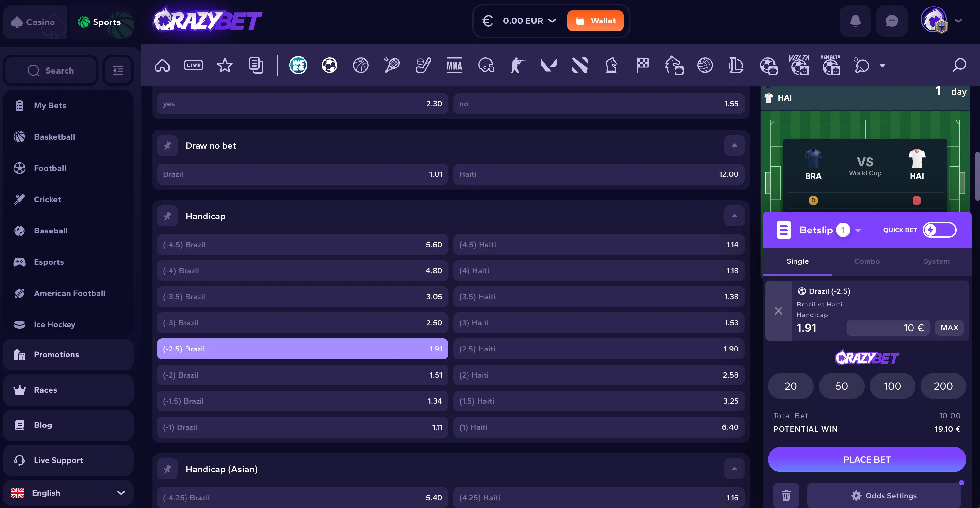Select (2.5) Haiti odds 1.90
The height and width of the screenshot is (508, 980).
(599, 349)
